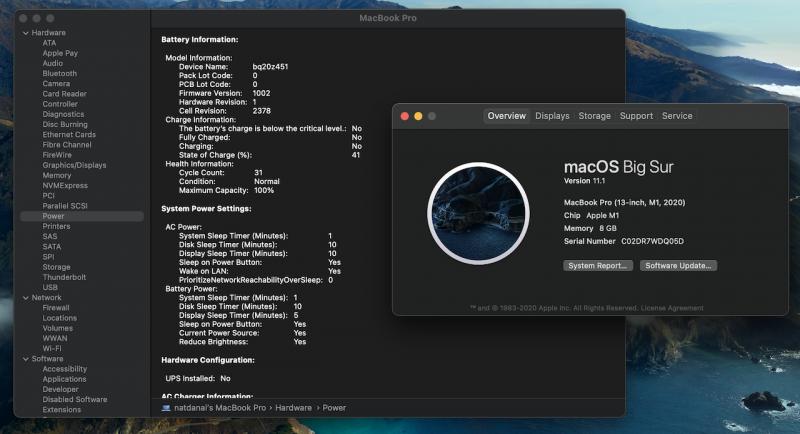Viewport: 800px width, 434px height.
Task: Click natdanai's MacBook Pro in path bar
Action: pyautogui.click(x=220, y=408)
